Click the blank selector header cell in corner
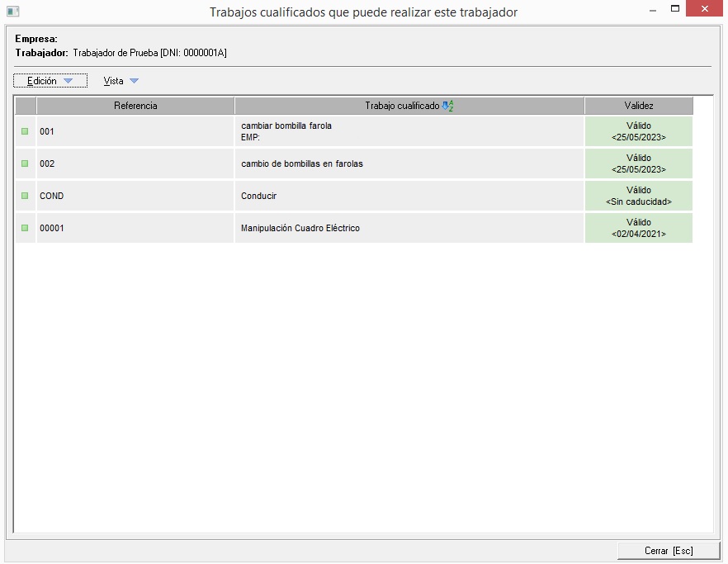The image size is (728, 564). pyautogui.click(x=26, y=106)
